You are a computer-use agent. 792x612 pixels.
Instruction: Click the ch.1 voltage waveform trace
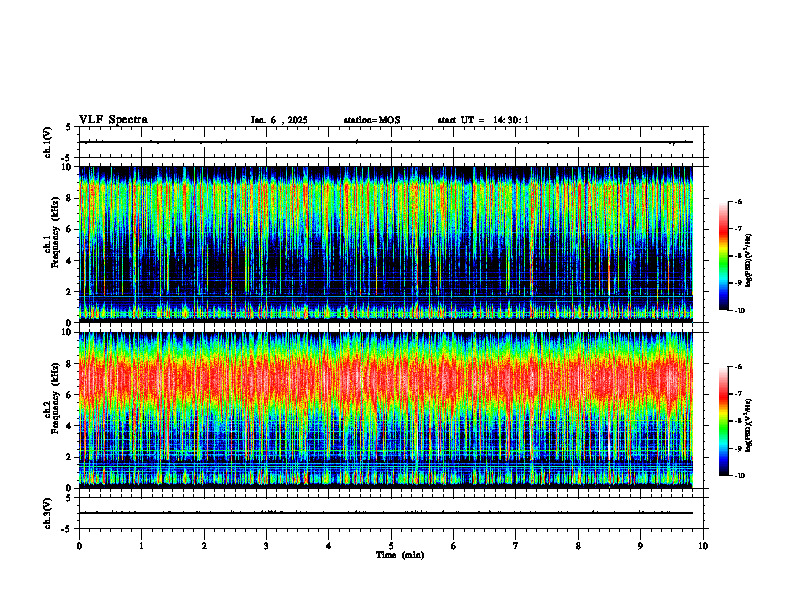(x=386, y=142)
